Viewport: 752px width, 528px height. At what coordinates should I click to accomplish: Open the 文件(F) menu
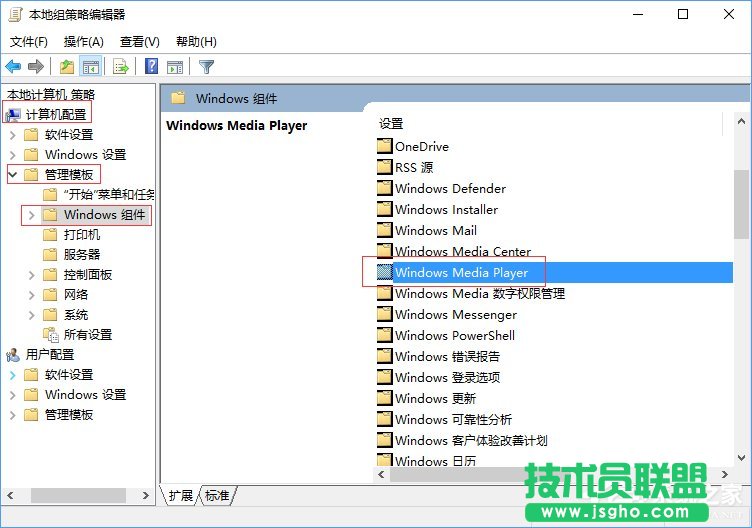pyautogui.click(x=29, y=42)
